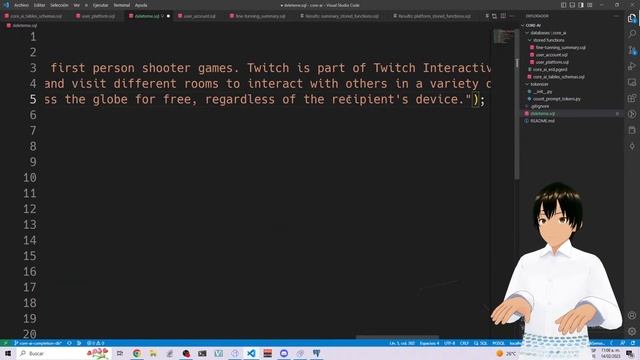Image resolution: width=640 pixels, height=360 pixels.
Task: Click synchronize changes icon in status bar
Action: tap(69, 343)
